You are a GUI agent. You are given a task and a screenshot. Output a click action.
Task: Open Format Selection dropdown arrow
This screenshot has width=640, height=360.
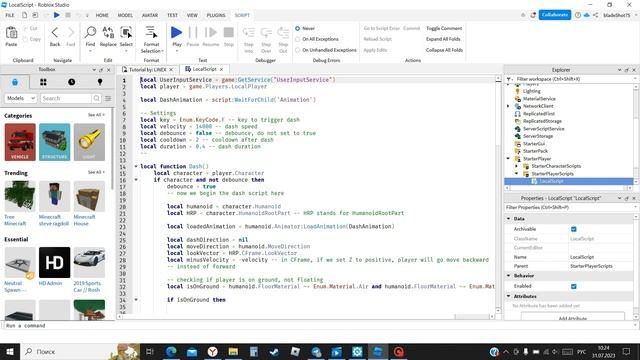(162, 51)
